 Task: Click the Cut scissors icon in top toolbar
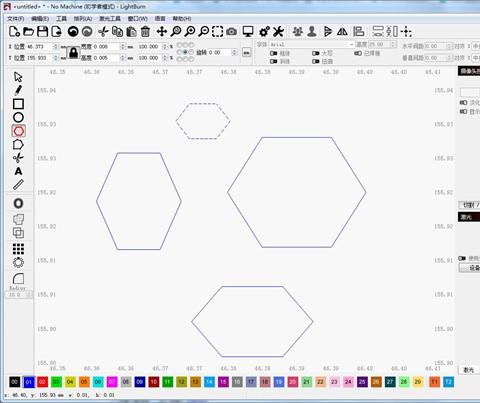(103, 32)
